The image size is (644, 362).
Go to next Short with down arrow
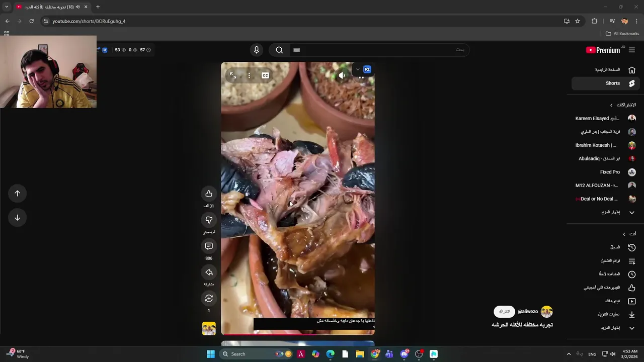(x=17, y=217)
